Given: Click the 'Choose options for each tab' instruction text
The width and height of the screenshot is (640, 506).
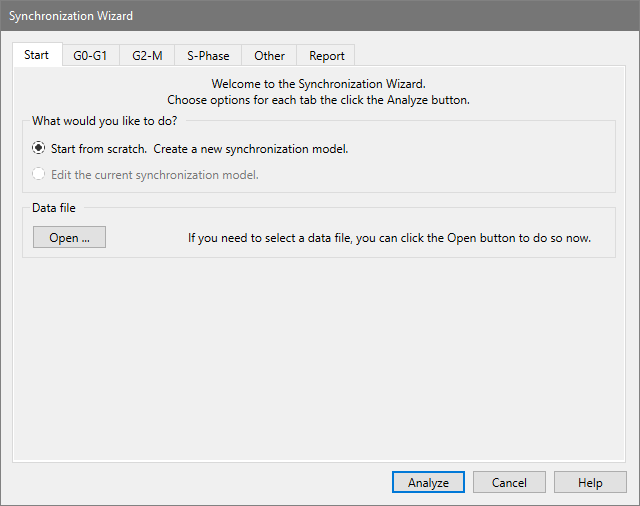Looking at the screenshot, I should click(x=318, y=100).
